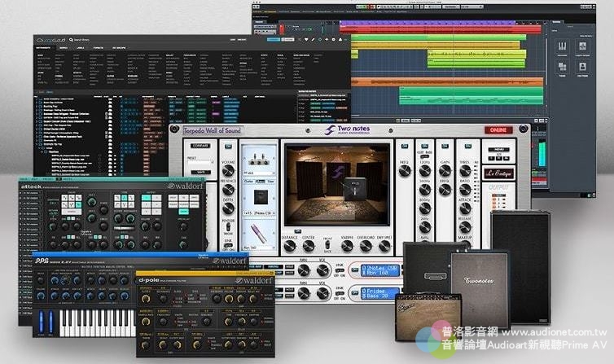
Task: Click the PRESET name field in Torpedo
Action: 200,162
